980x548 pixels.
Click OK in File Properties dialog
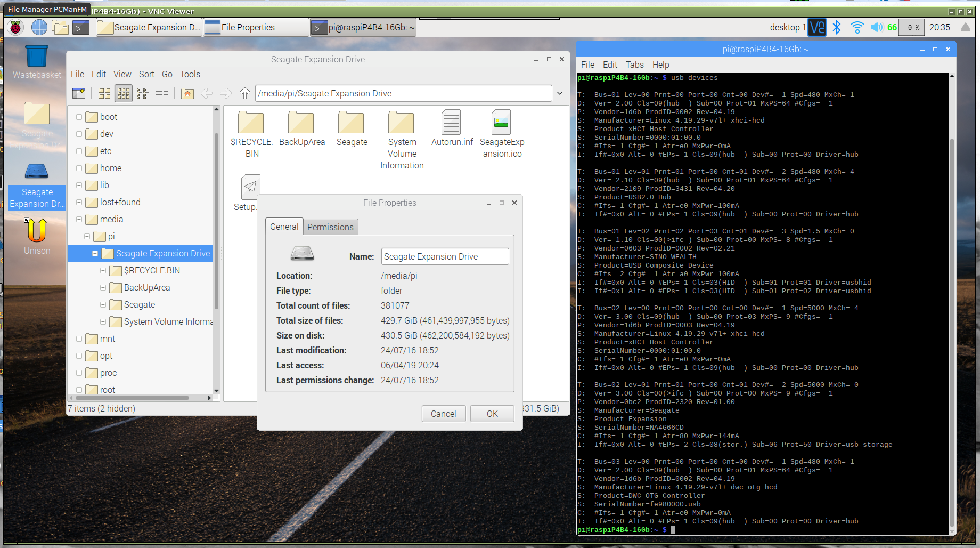pos(492,414)
